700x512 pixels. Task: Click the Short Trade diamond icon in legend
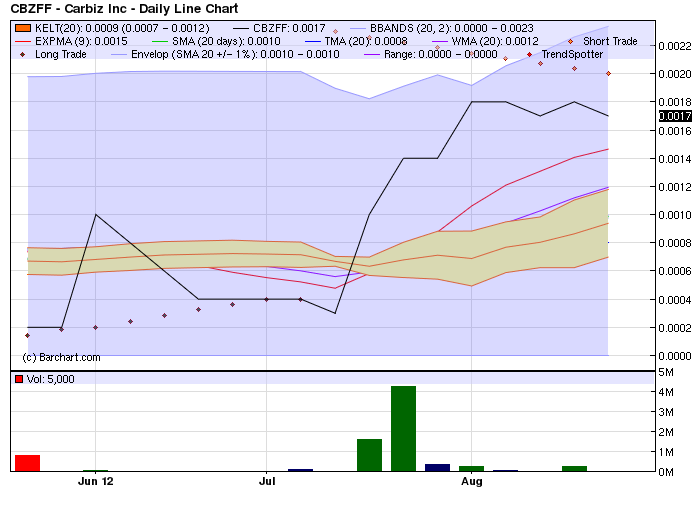click(571, 42)
